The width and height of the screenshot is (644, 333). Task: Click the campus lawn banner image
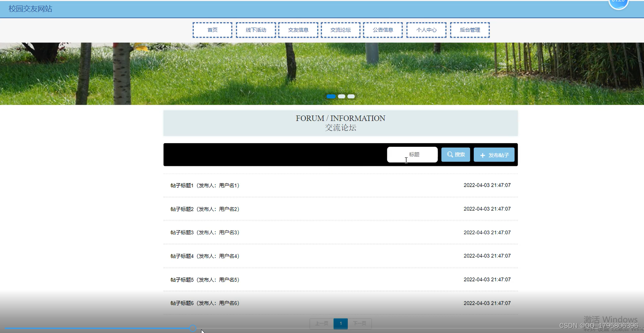(x=322, y=74)
